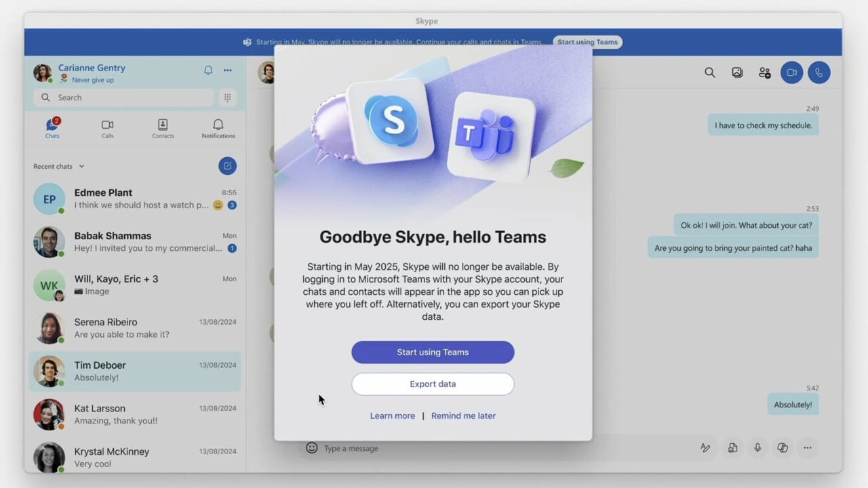Screen dimensions: 868x488
Task: Switch to the Chats tab
Action: (52, 128)
